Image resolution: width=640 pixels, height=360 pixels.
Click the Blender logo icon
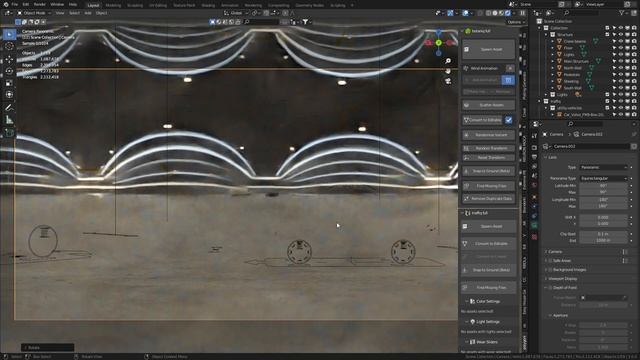click(5, 4)
